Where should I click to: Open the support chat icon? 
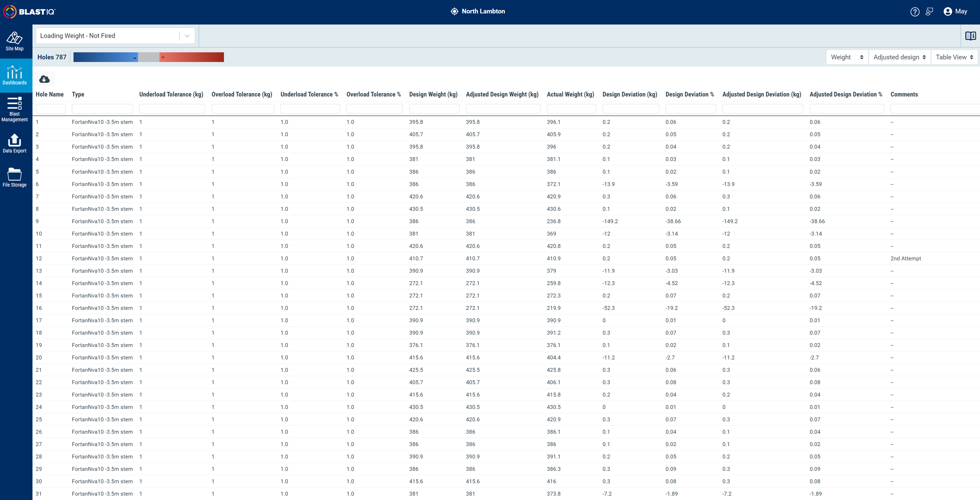(x=929, y=12)
